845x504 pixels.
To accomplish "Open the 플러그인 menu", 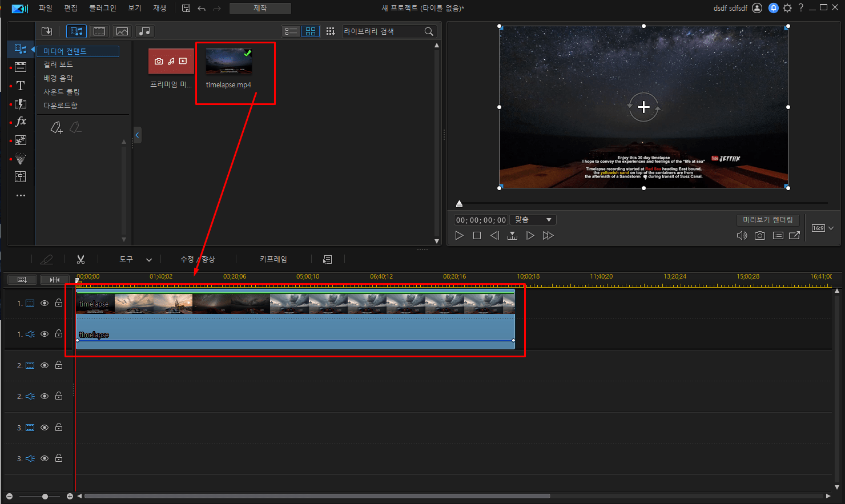I will pos(102,8).
